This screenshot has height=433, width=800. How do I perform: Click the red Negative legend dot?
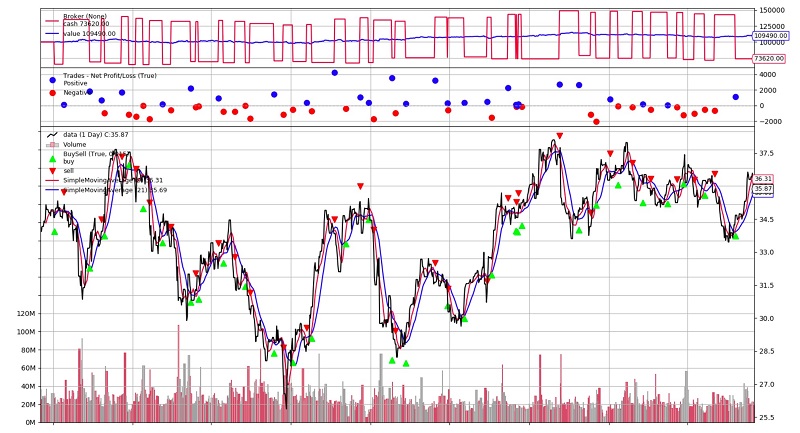click(x=52, y=93)
